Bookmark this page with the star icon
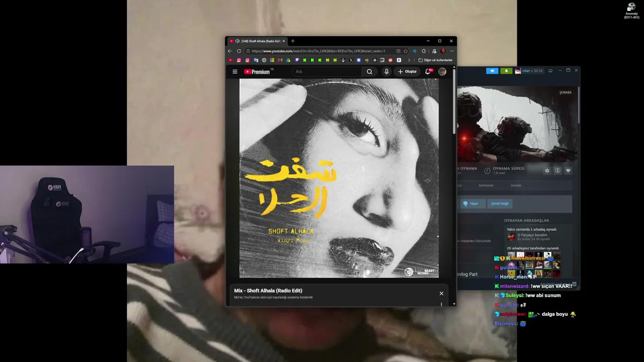Image resolution: width=644 pixels, height=362 pixels. tap(406, 51)
